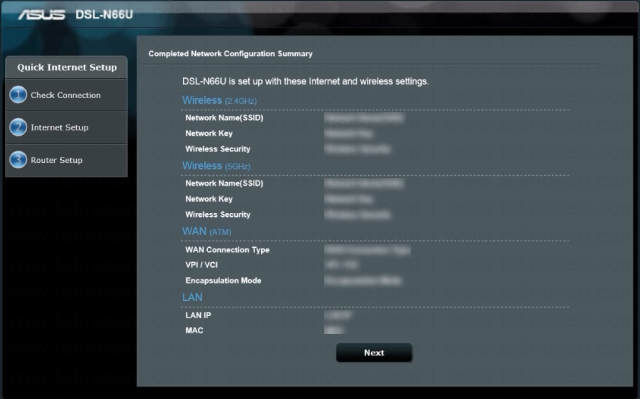Click the blurred VPI / VCI value
The image size is (640, 399).
coord(342,265)
